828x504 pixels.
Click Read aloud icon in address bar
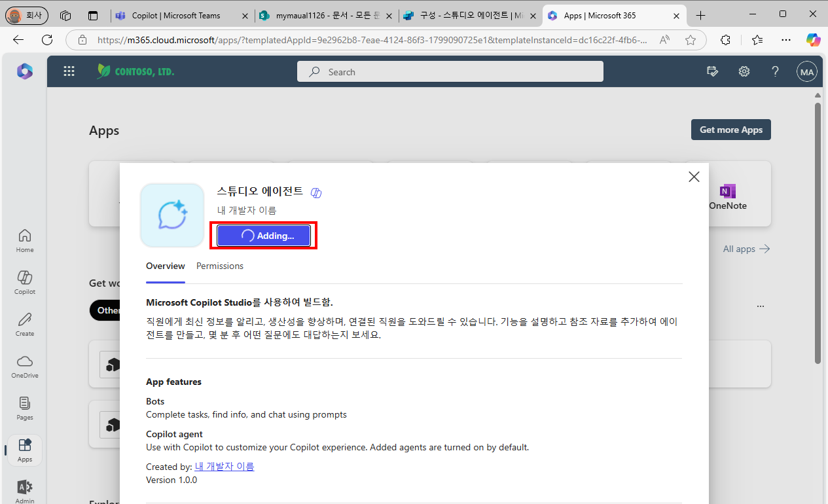tap(664, 40)
